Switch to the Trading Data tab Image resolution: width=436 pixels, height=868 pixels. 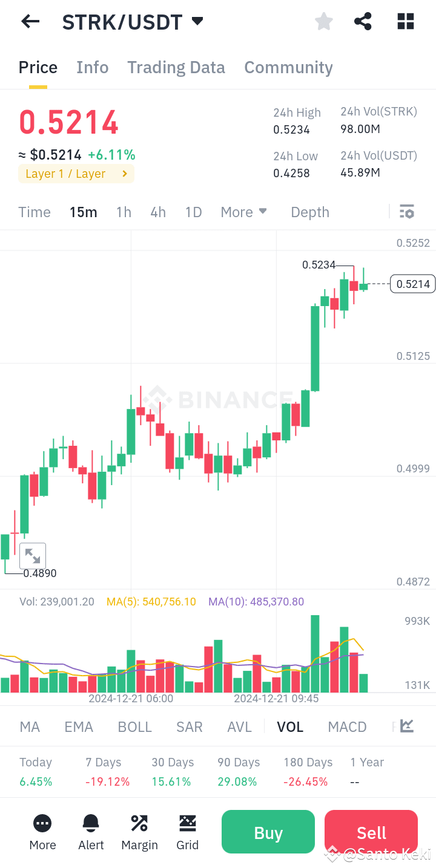[x=176, y=67]
